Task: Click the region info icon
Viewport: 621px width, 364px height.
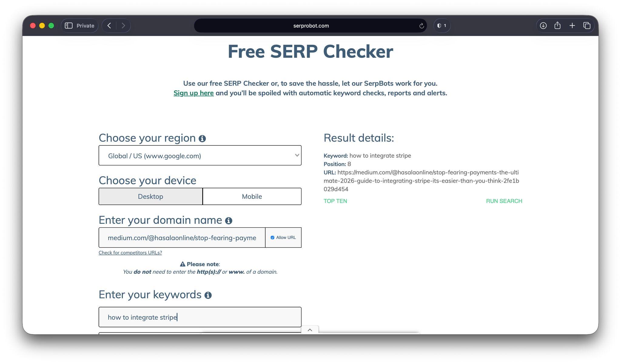Action: coord(202,139)
